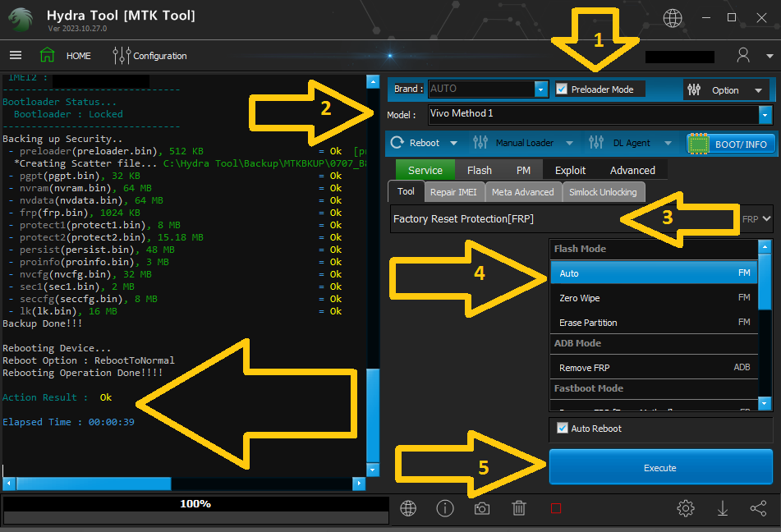This screenshot has width=781, height=532.
Task: Select the Zero Wipe flash mode entry
Action: [654, 298]
